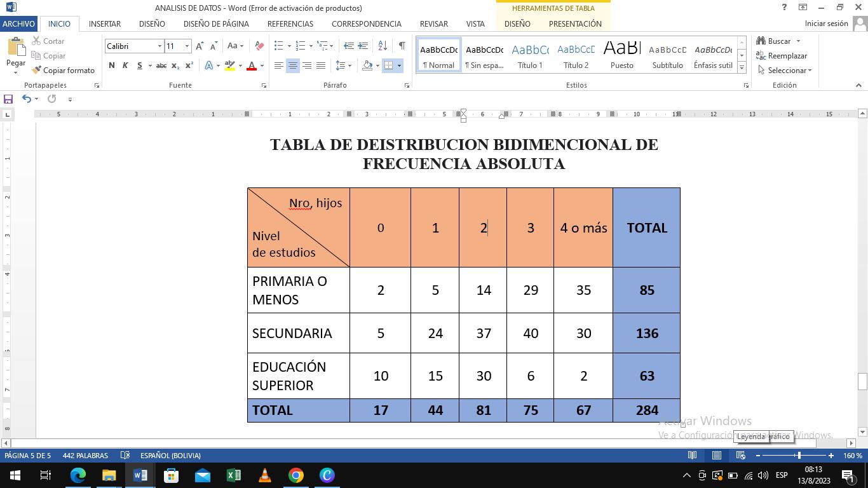Switch to the INSERTAR tab
The width and height of the screenshot is (868, 488).
click(x=105, y=24)
